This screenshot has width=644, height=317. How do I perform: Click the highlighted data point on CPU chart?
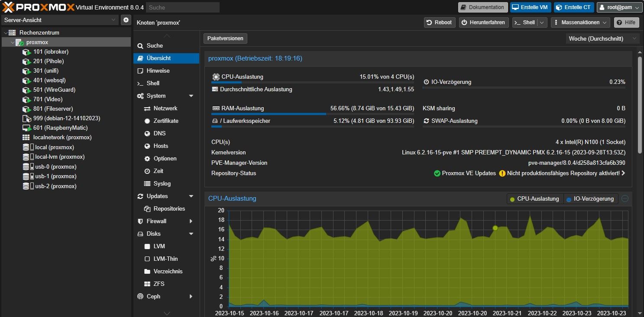point(495,228)
